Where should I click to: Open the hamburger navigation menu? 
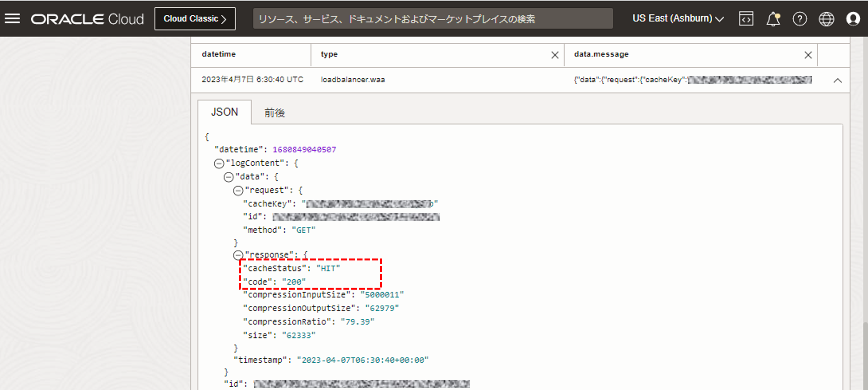coord(12,19)
